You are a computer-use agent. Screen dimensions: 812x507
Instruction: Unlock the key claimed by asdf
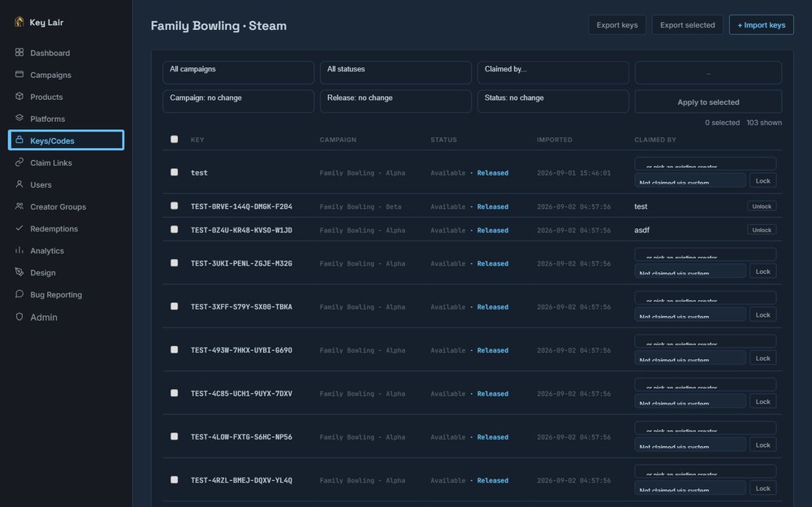762,230
